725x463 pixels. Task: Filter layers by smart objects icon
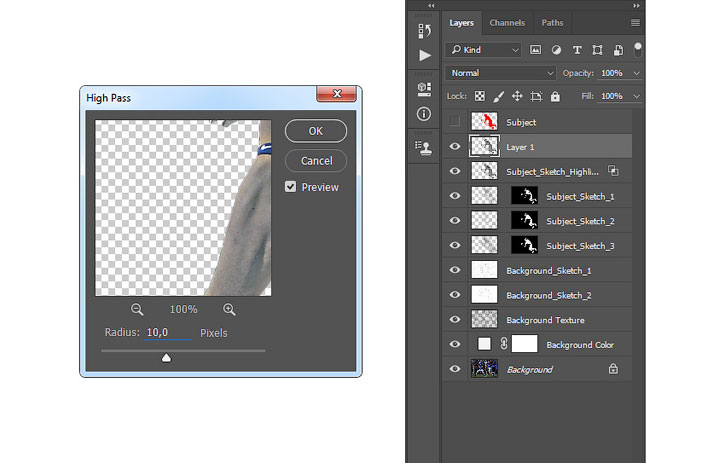pos(618,50)
